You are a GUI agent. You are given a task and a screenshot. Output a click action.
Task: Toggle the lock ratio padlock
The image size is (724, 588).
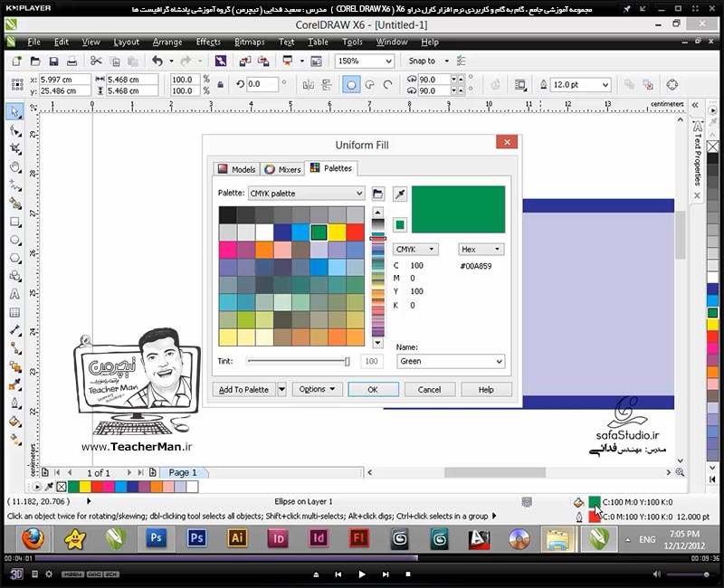(221, 85)
